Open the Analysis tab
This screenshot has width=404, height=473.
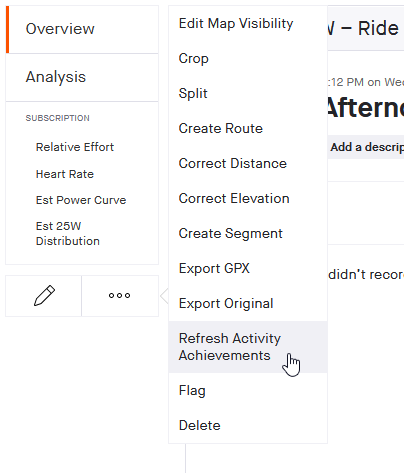(x=82, y=77)
